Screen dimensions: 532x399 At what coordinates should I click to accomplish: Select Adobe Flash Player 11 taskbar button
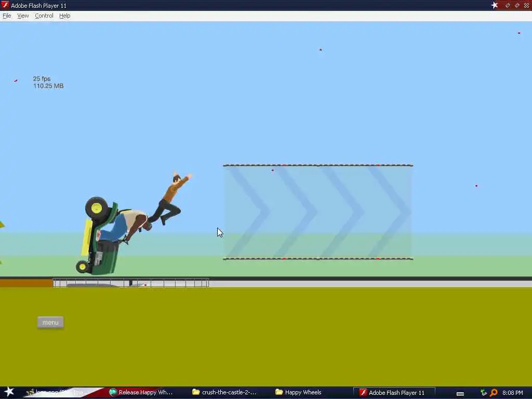coord(394,393)
